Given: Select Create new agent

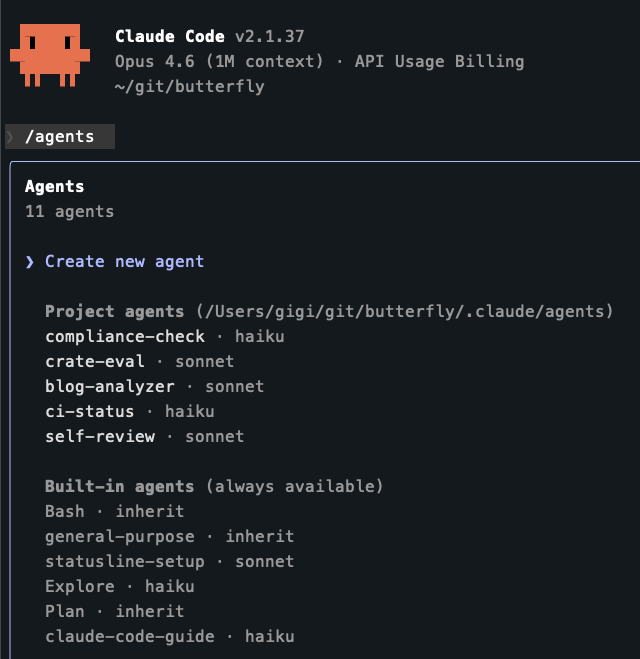Looking at the screenshot, I should 124,262.
